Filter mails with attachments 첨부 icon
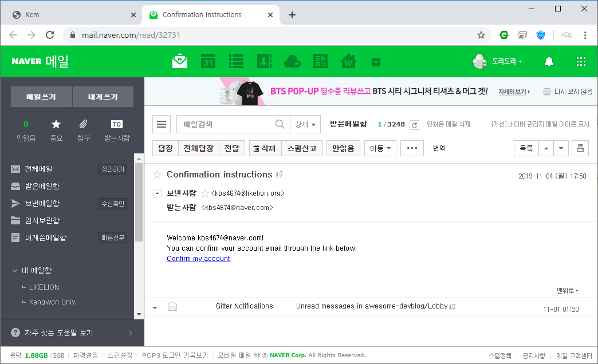The image size is (598, 364). tap(83, 130)
